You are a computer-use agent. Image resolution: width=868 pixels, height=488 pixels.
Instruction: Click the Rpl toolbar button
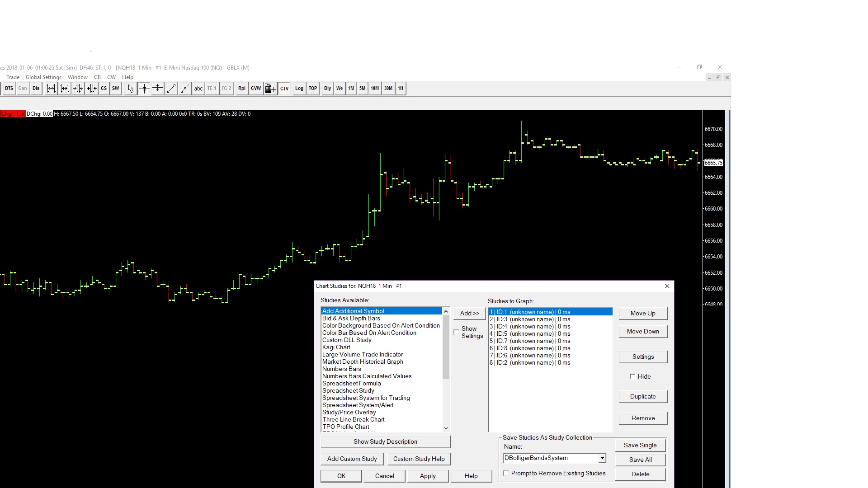pos(242,89)
